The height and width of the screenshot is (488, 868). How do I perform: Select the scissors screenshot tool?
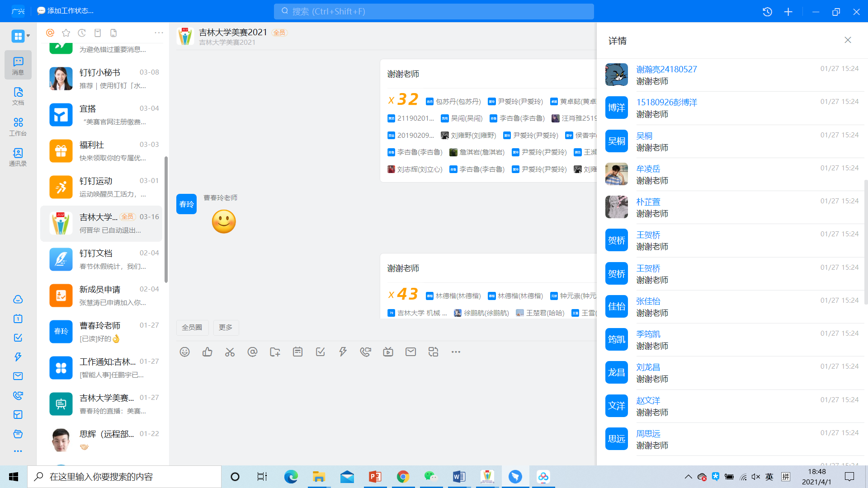[230, 352]
